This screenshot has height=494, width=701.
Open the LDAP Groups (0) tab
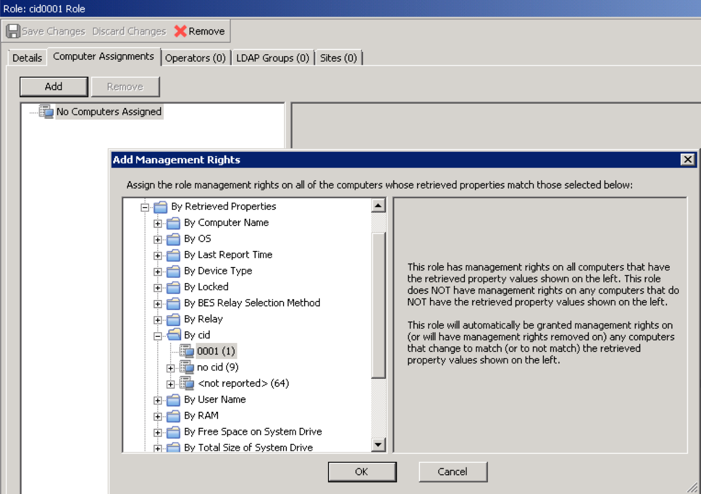(273, 58)
